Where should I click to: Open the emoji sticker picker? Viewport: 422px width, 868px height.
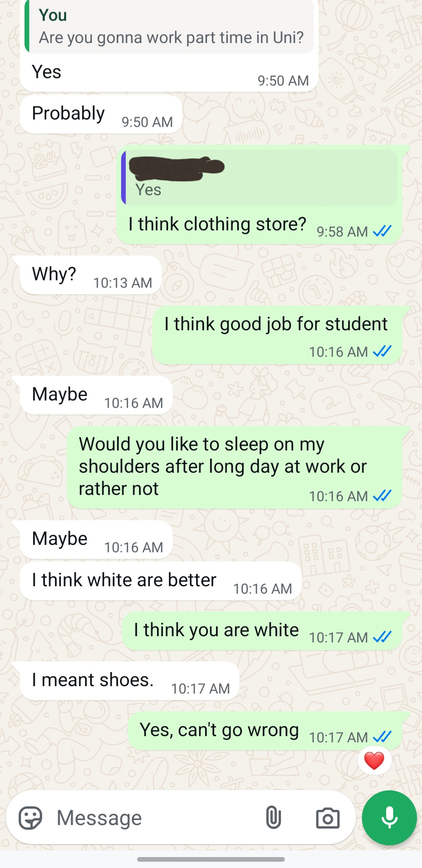click(30, 818)
